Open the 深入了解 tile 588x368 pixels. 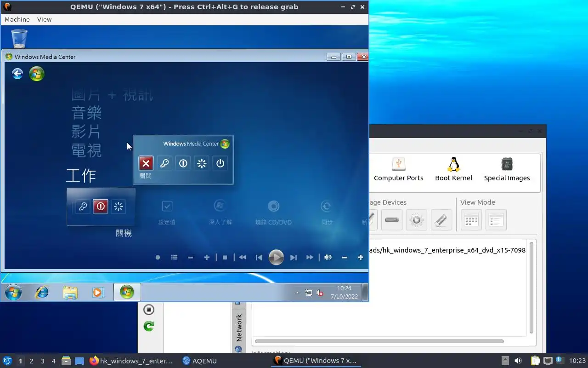click(x=220, y=212)
